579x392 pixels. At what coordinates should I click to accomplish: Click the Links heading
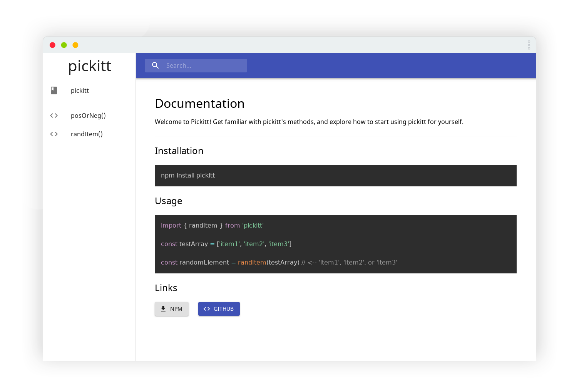click(166, 288)
